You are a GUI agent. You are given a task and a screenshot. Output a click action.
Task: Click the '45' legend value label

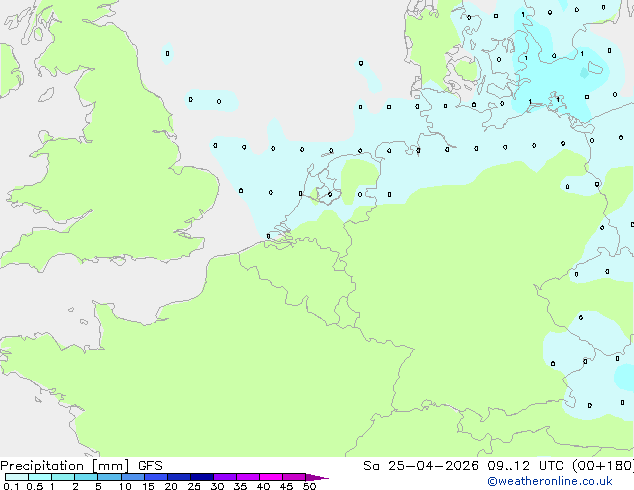click(286, 486)
